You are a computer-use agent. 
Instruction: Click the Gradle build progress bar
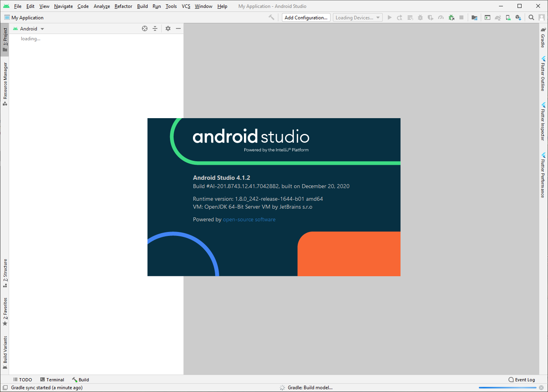click(508, 388)
